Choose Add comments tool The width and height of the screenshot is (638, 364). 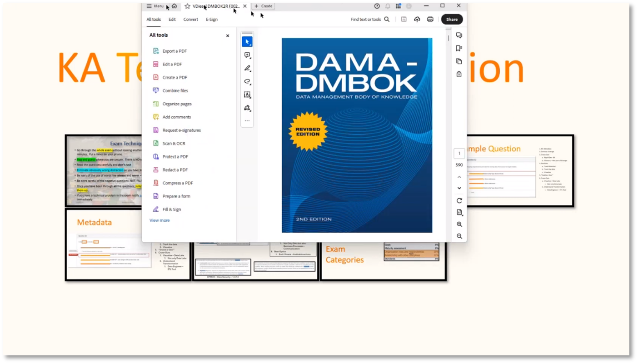[x=172, y=117]
